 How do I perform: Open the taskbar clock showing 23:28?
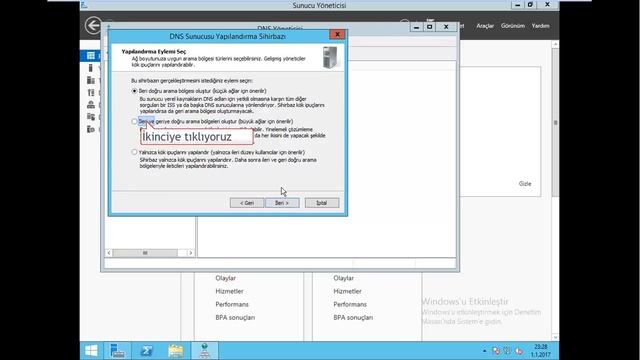[x=541, y=351]
